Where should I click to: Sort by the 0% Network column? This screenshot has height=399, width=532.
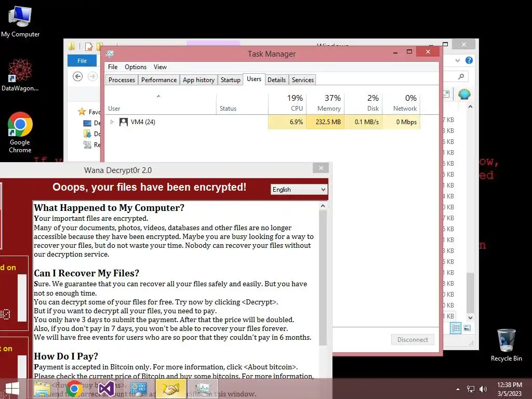coord(401,103)
